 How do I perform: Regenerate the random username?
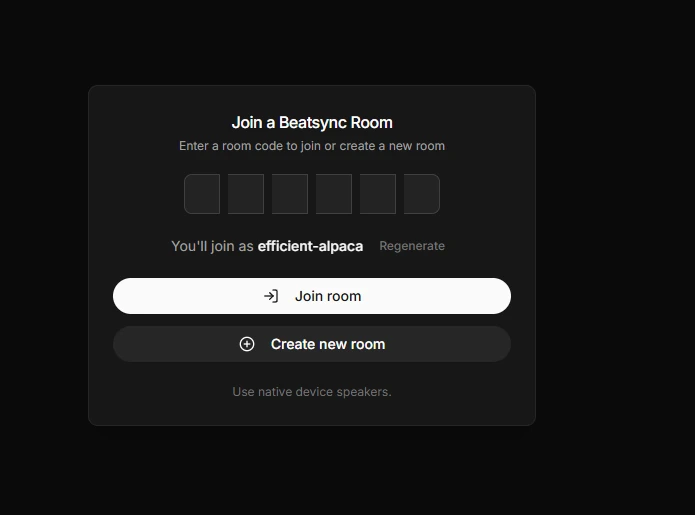click(x=412, y=246)
